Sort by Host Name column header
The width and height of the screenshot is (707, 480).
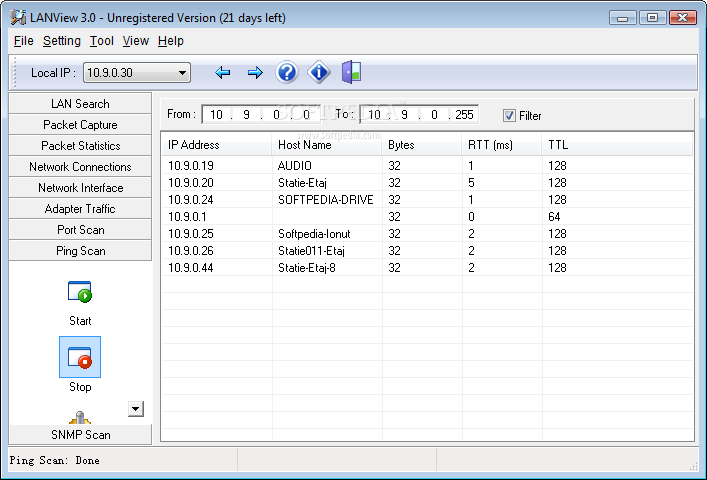(327, 145)
